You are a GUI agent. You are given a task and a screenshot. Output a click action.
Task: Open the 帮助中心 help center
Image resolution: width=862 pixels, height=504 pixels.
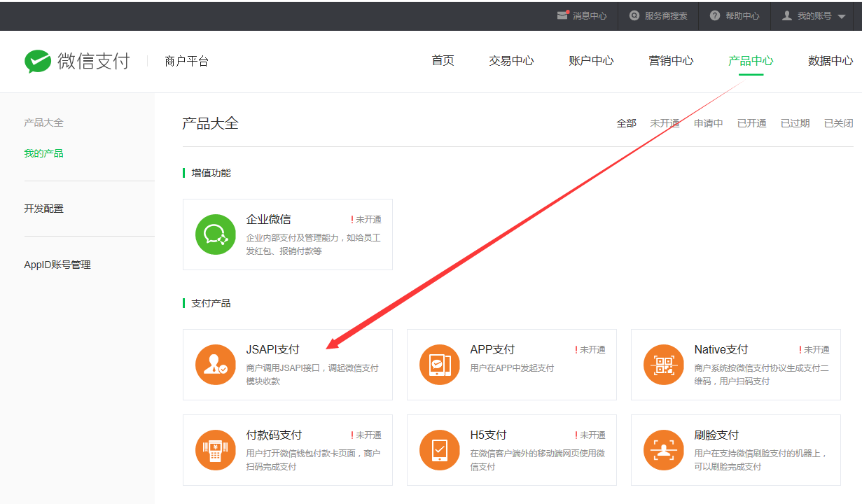735,15
